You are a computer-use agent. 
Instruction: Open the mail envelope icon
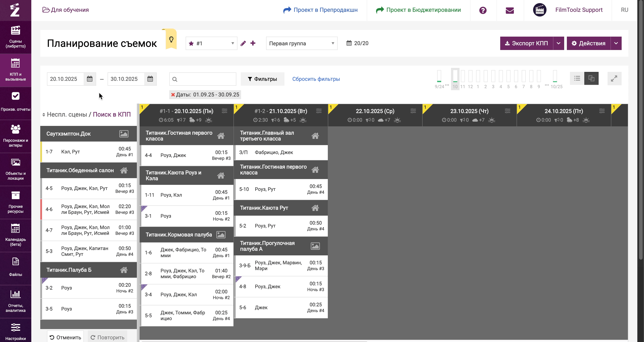510,10
